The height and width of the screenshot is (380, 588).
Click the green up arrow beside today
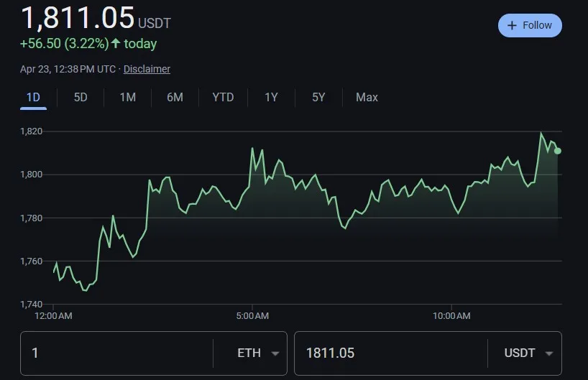point(116,44)
